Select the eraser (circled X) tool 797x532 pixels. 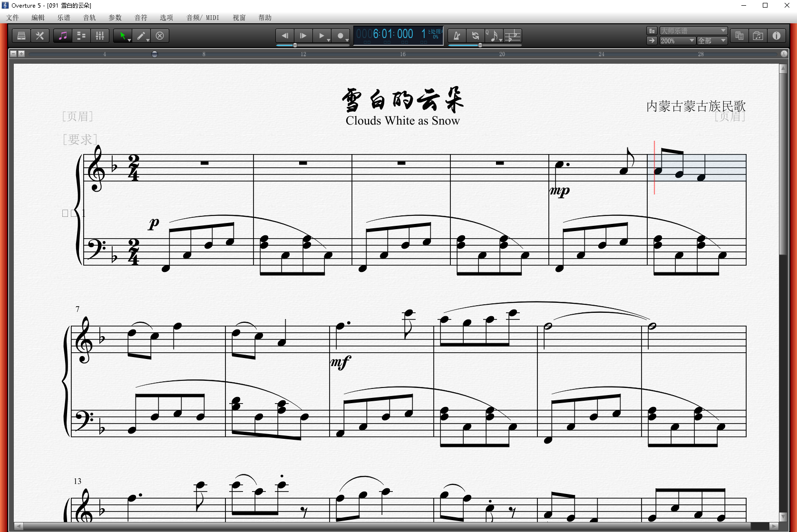pos(160,36)
